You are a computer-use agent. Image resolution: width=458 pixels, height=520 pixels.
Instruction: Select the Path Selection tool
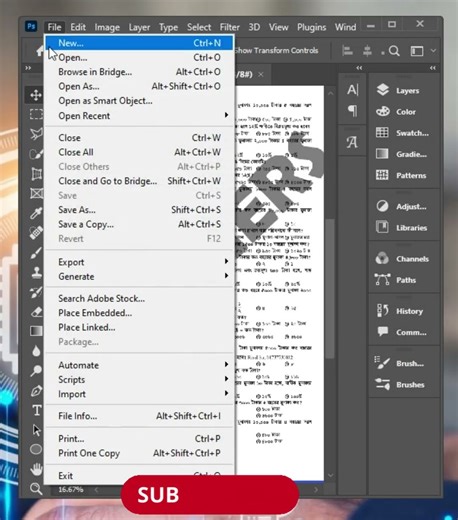(x=36, y=430)
